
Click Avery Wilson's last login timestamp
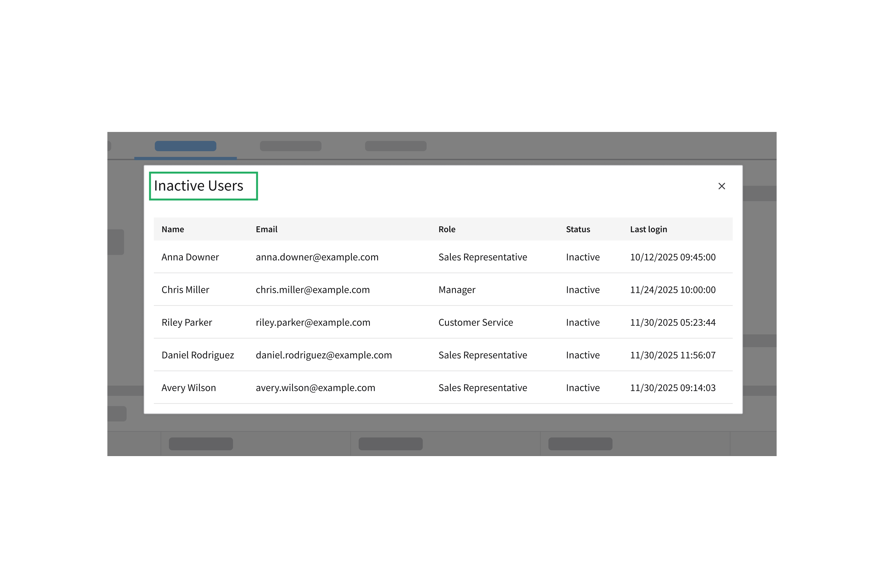[672, 388]
